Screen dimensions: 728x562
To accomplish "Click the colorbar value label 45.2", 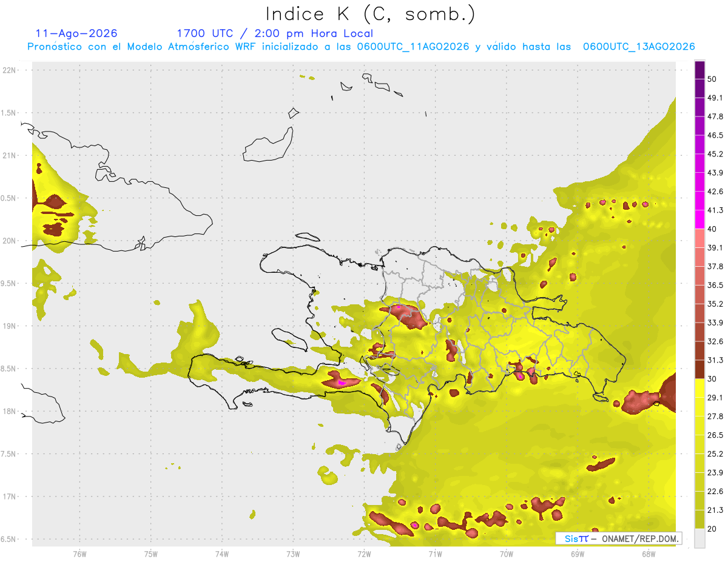I will point(715,154).
